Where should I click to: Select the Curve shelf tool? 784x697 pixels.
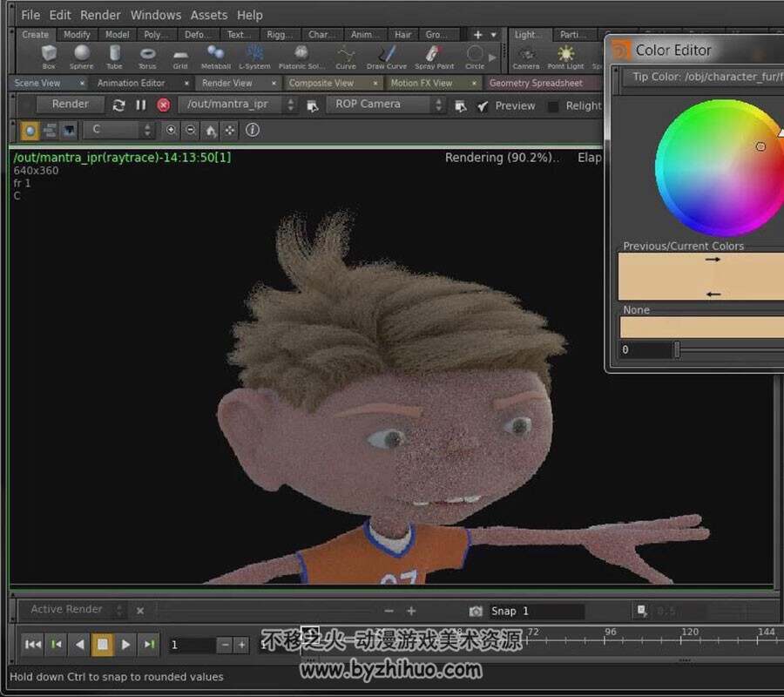tap(346, 57)
